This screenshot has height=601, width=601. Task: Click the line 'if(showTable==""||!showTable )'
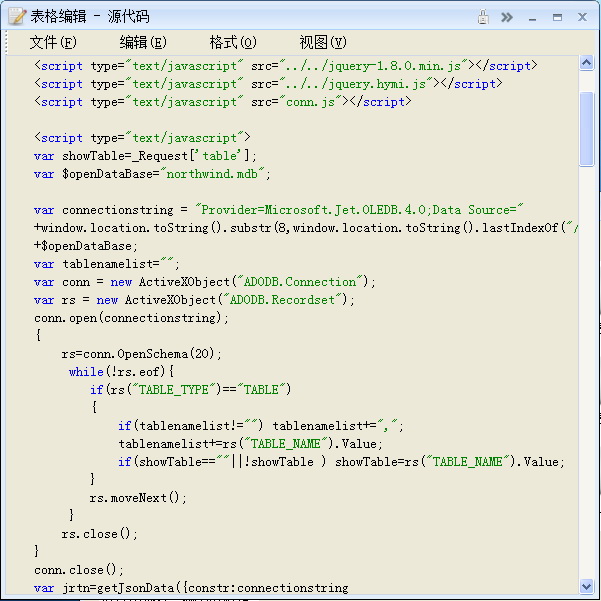click(x=341, y=462)
